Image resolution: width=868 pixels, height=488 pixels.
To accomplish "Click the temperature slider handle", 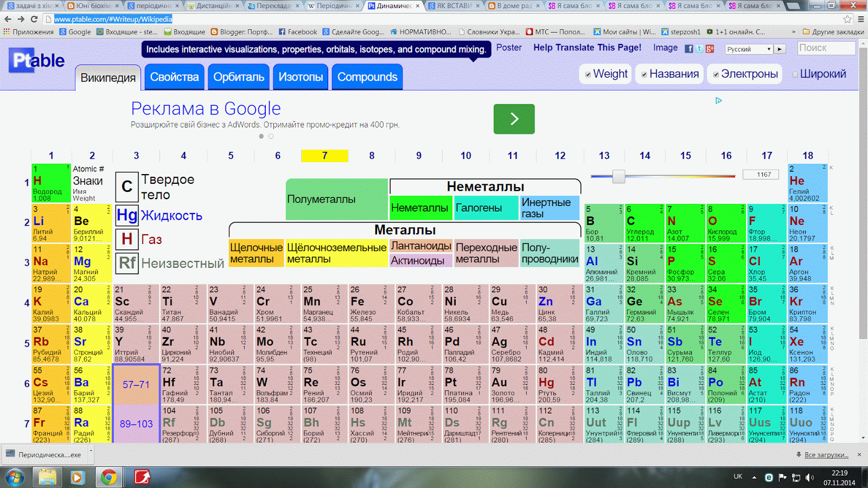I will (618, 176).
